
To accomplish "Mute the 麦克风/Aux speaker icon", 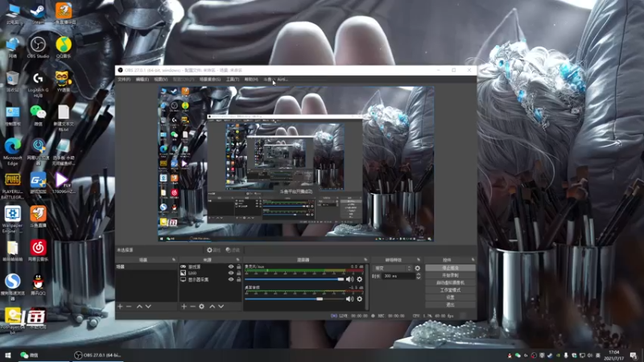I will click(349, 279).
